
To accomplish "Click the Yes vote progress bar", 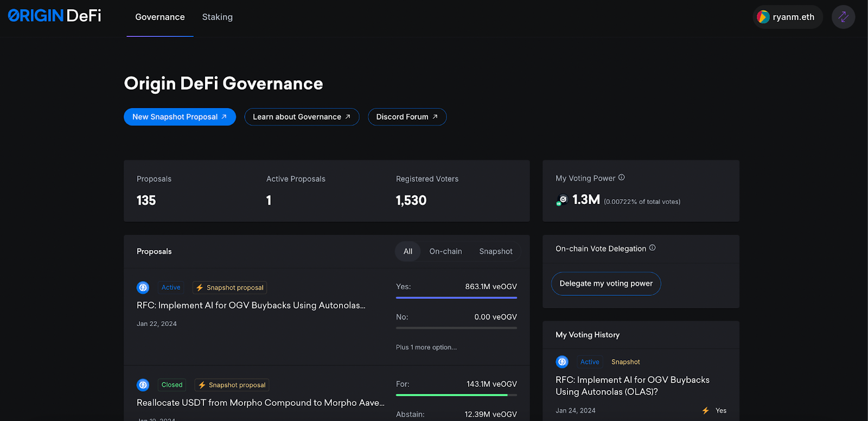I will (456, 297).
